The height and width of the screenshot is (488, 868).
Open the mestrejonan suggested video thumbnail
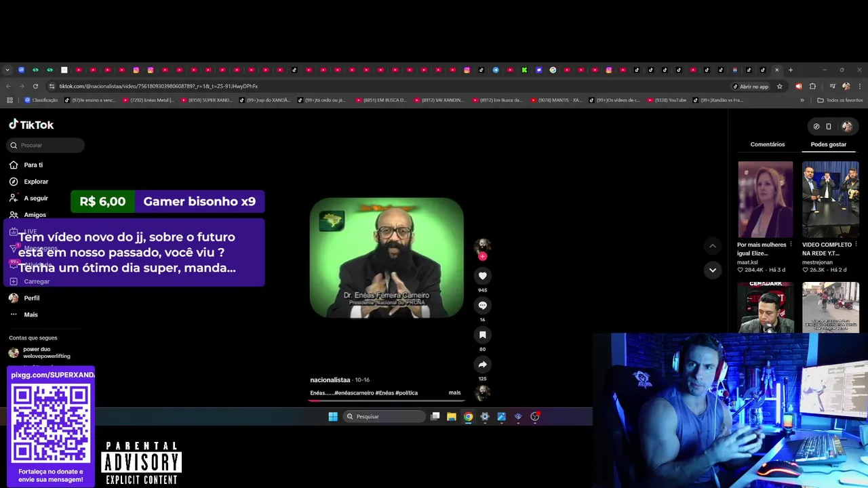[x=830, y=199]
